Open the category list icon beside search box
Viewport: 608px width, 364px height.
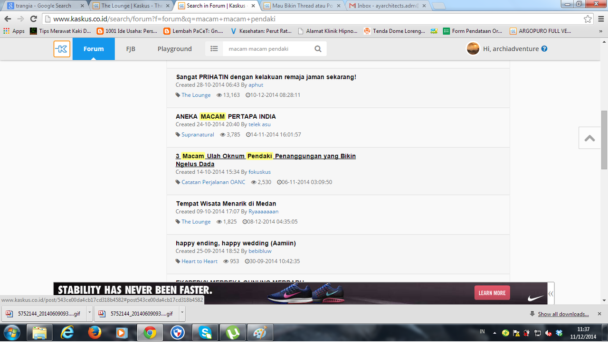tap(214, 49)
